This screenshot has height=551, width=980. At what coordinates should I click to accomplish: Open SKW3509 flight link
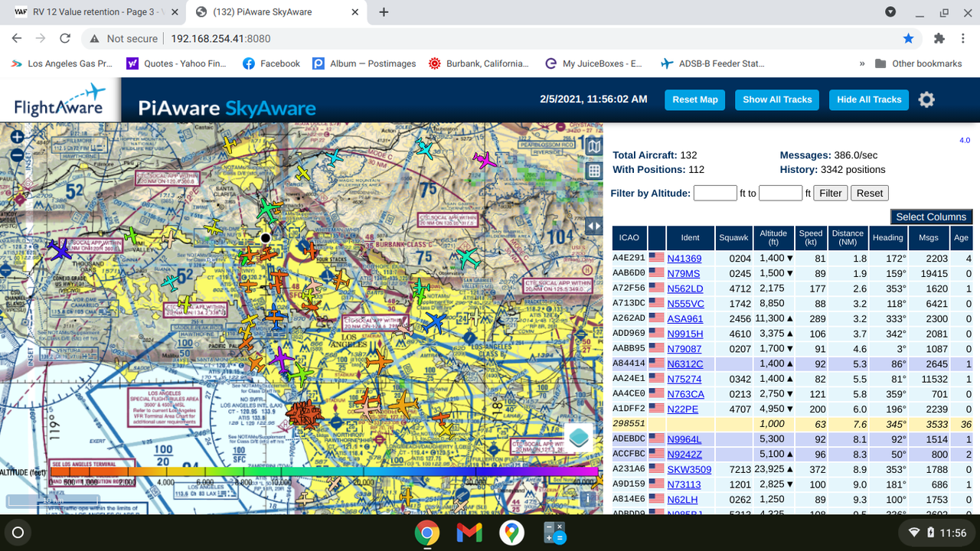pyautogui.click(x=689, y=469)
